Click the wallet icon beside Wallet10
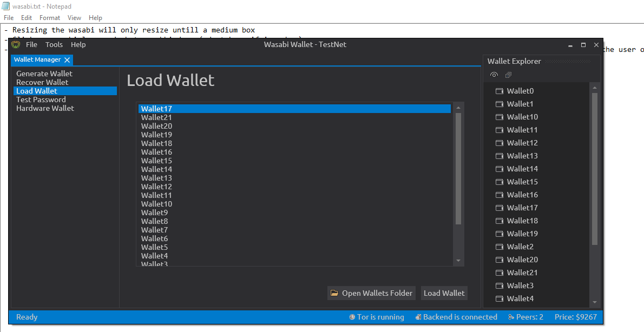The image size is (644, 332). pos(500,117)
